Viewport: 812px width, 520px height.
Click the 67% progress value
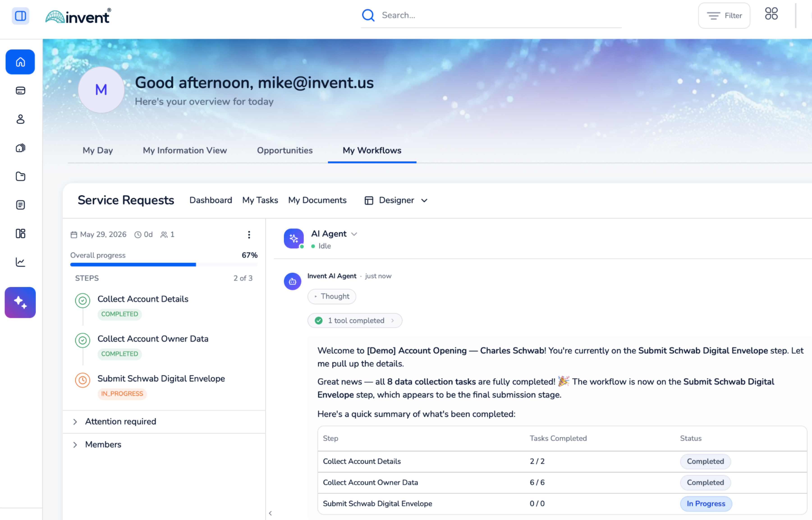pyautogui.click(x=249, y=255)
